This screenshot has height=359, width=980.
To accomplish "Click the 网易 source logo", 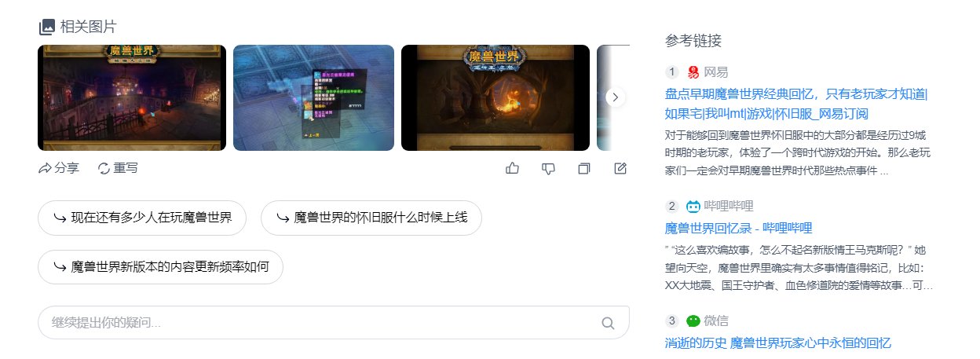I will pyautogui.click(x=693, y=72).
